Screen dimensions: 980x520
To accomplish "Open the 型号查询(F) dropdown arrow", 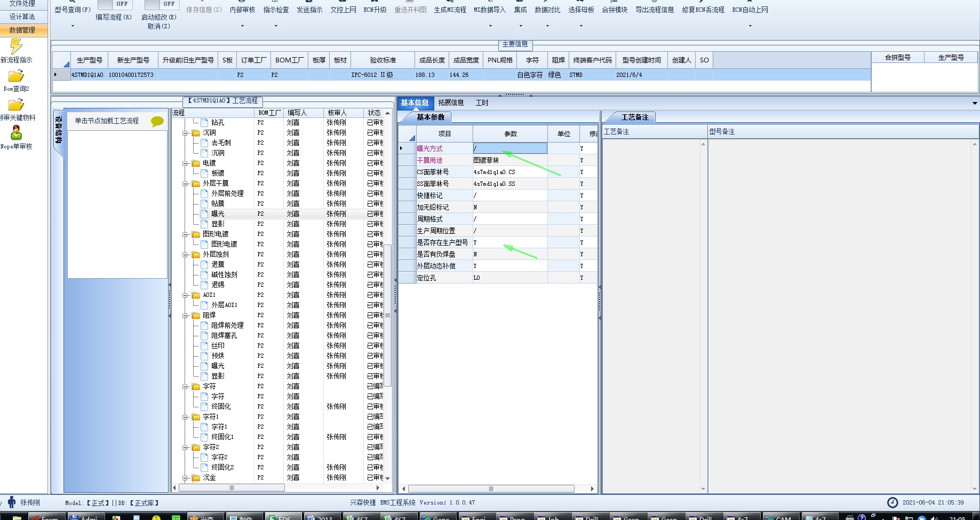I will point(73,26).
